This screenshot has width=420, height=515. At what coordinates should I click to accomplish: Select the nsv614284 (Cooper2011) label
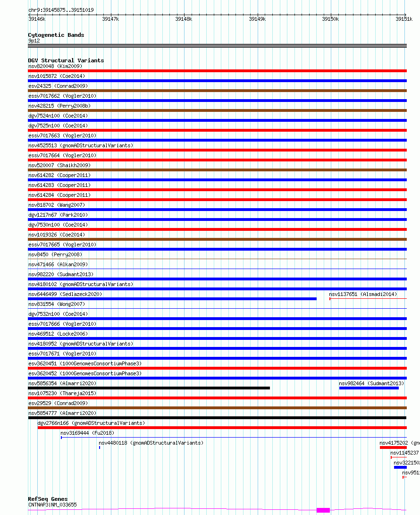[x=59, y=195]
